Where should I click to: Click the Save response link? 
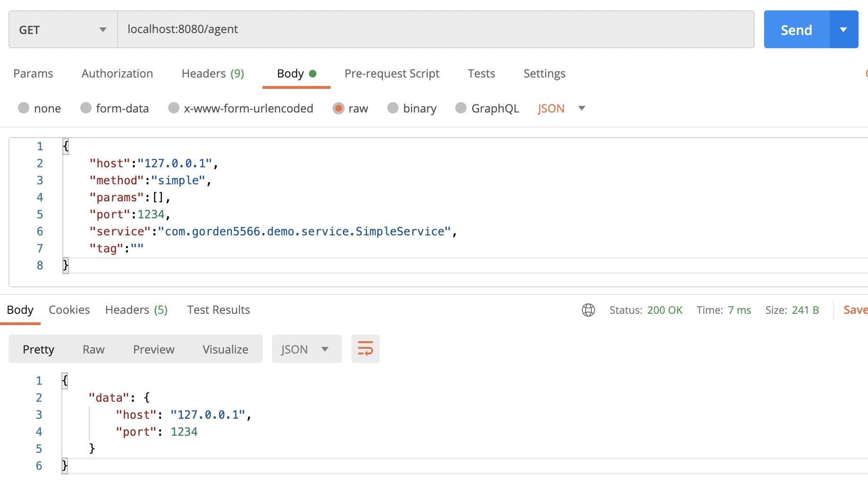(855, 310)
